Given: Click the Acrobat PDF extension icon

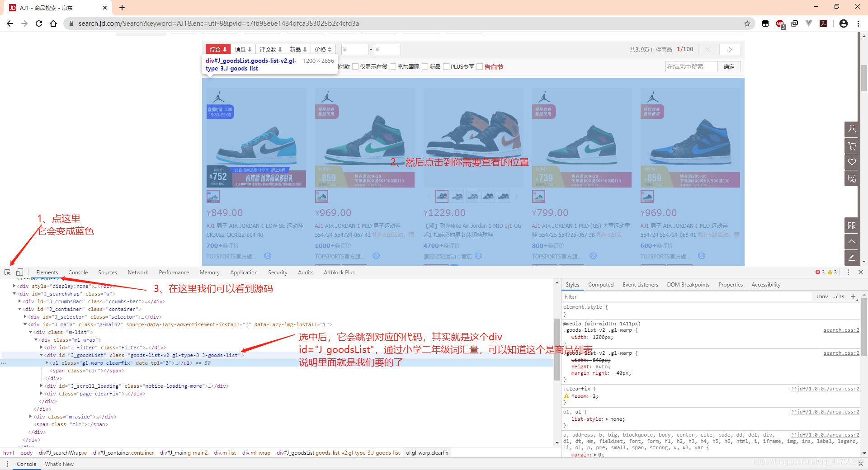Looking at the screenshot, I should (x=823, y=23).
